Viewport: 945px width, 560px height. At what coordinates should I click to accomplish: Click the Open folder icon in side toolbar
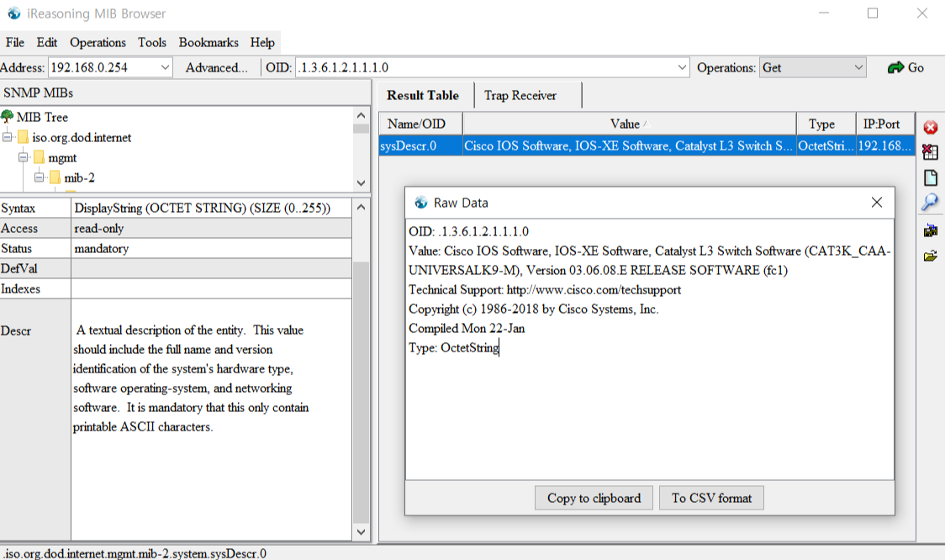point(930,256)
